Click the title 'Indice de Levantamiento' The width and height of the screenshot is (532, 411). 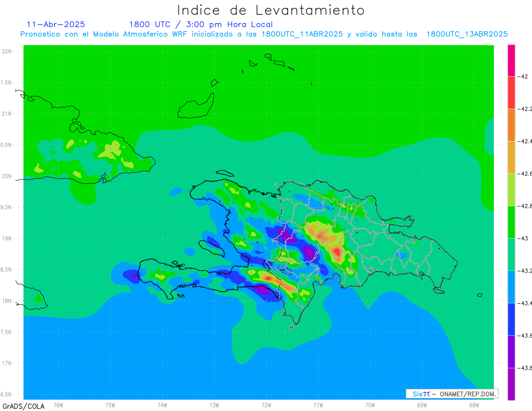point(271,10)
